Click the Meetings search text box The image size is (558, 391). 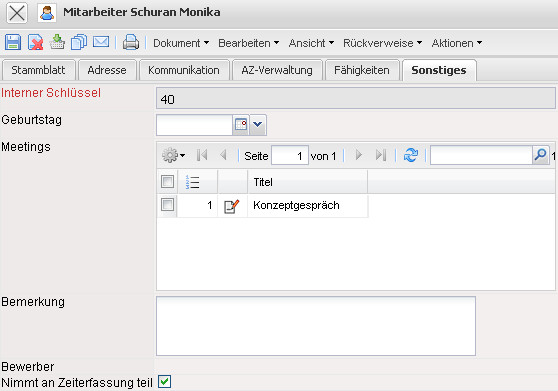(x=481, y=155)
